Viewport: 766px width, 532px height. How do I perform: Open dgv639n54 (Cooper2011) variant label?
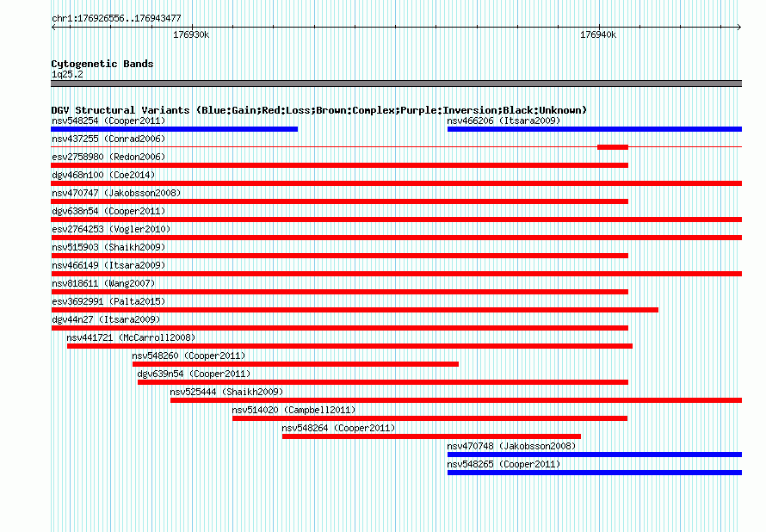194,374
